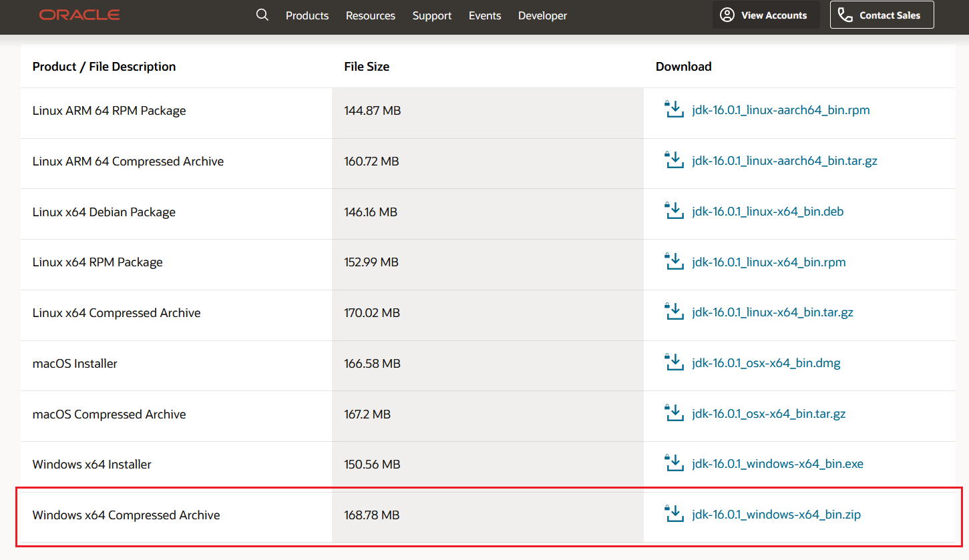Image resolution: width=969 pixels, height=560 pixels.
Task: Select the 'Product / File Description' header
Action: tap(104, 66)
